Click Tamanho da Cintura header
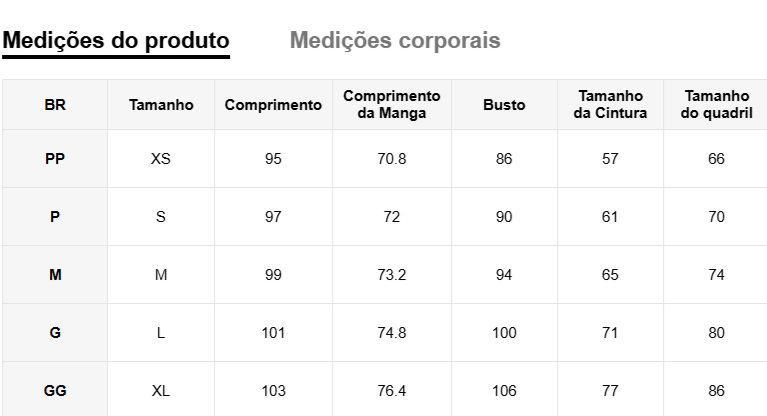Screen dimensions: 767x416 (x=610, y=104)
